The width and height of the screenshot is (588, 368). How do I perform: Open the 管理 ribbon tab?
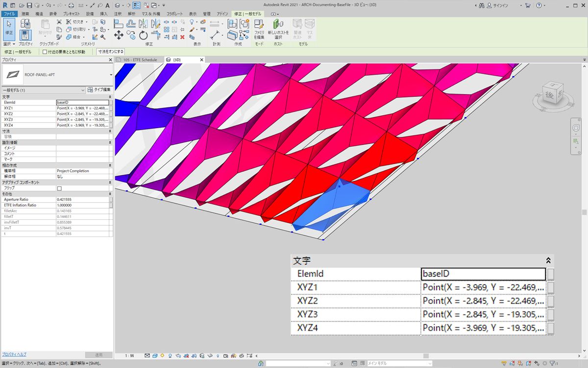207,14
